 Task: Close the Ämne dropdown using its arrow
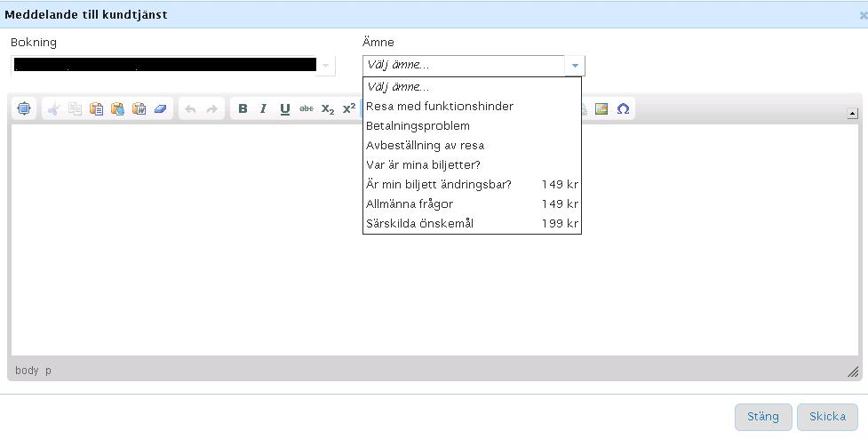(x=575, y=65)
